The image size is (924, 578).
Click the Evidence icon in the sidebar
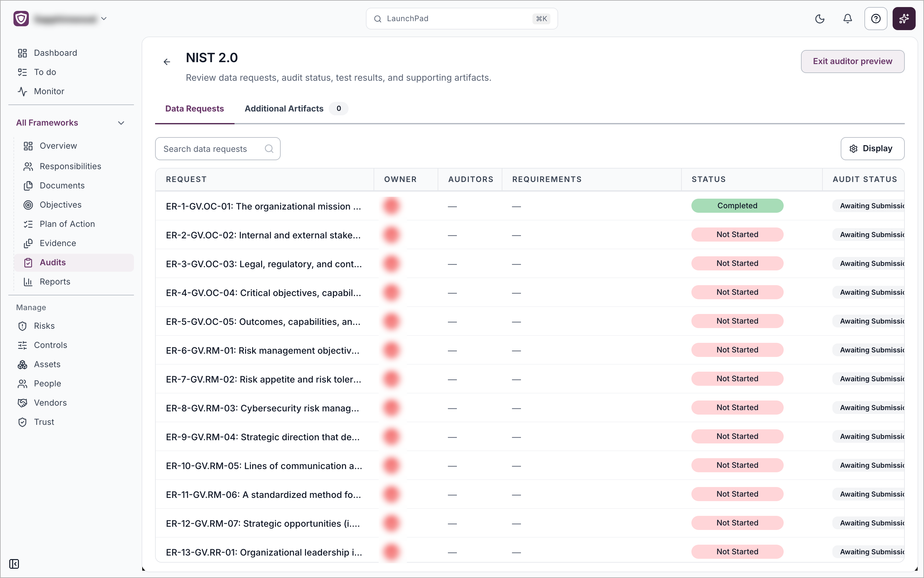point(28,243)
